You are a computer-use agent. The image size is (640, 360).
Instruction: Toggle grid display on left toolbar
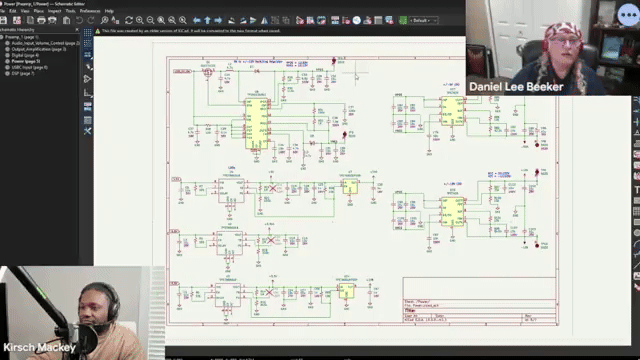(87, 32)
